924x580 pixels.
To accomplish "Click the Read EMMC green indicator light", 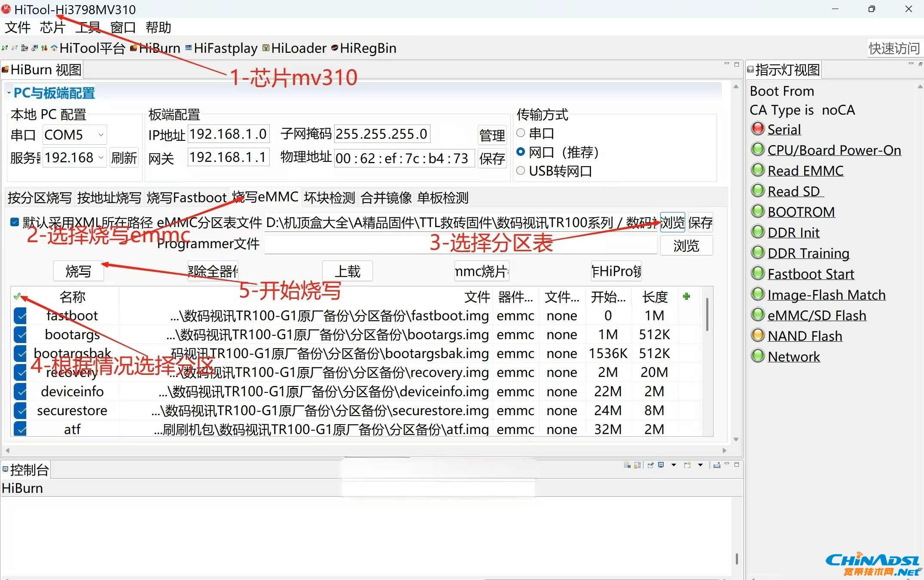I will coord(758,170).
